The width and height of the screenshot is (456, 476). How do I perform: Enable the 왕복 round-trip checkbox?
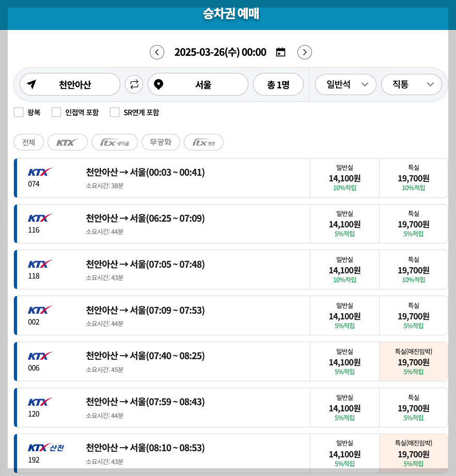pos(19,112)
